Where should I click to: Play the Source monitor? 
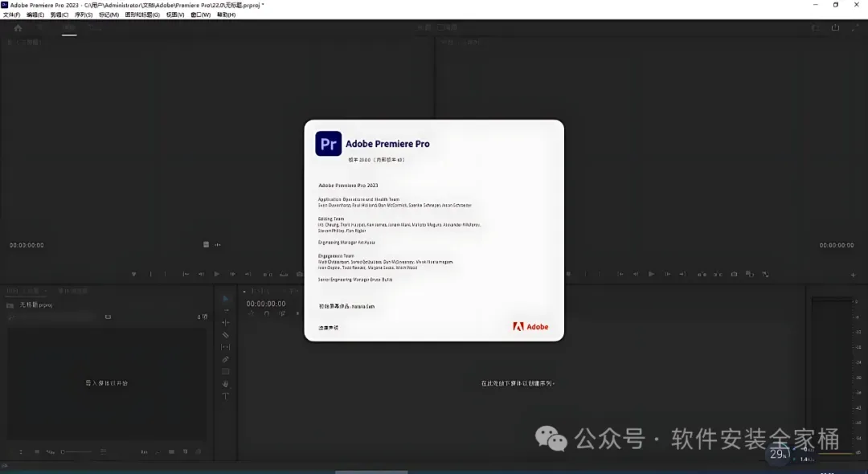point(217,274)
